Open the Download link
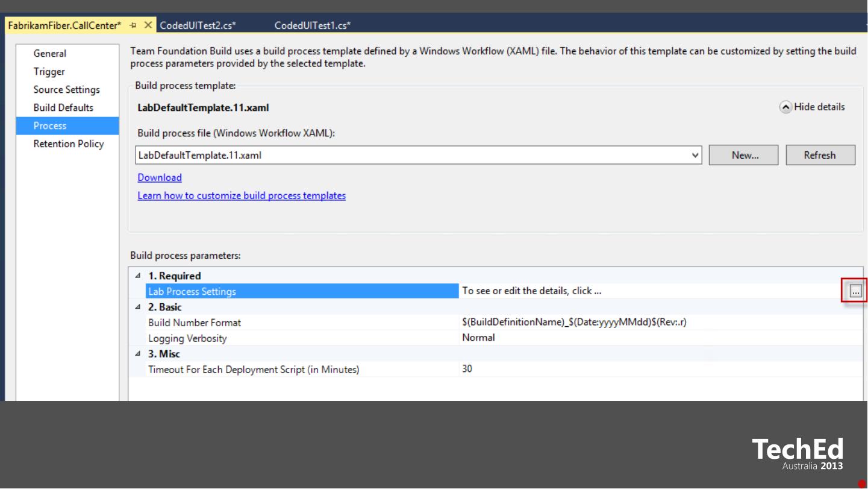 tap(159, 177)
